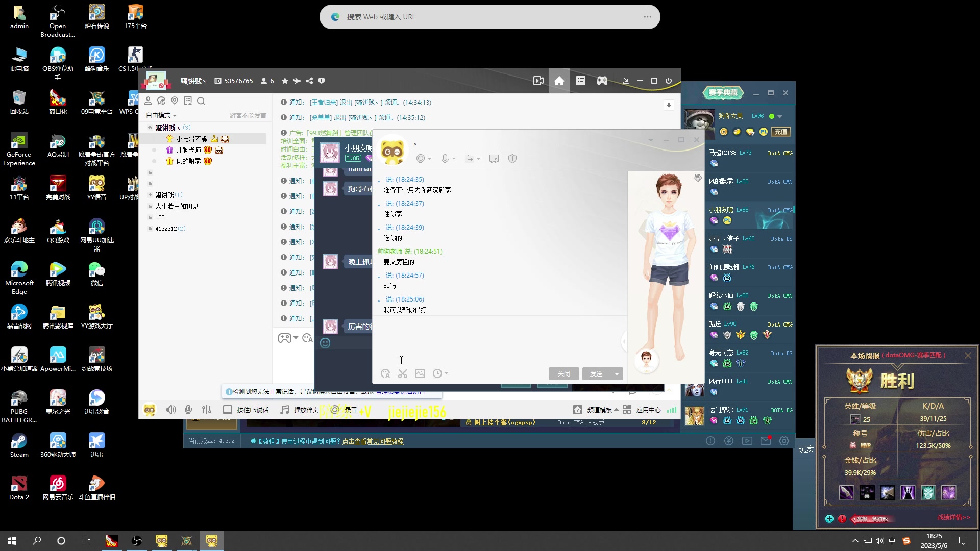
Task: Click the microphone icon in bottom bar
Action: pos(188,410)
